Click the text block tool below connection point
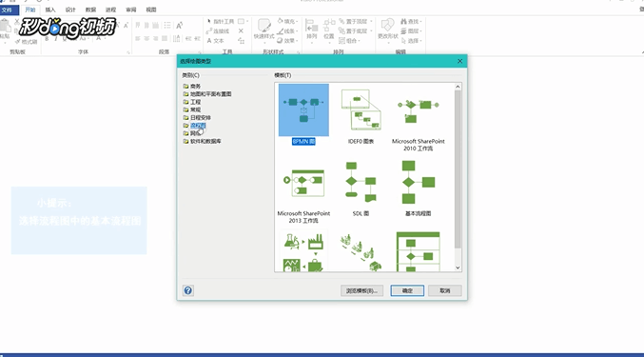Image resolution: width=644 pixels, height=357 pixels. [x=241, y=41]
